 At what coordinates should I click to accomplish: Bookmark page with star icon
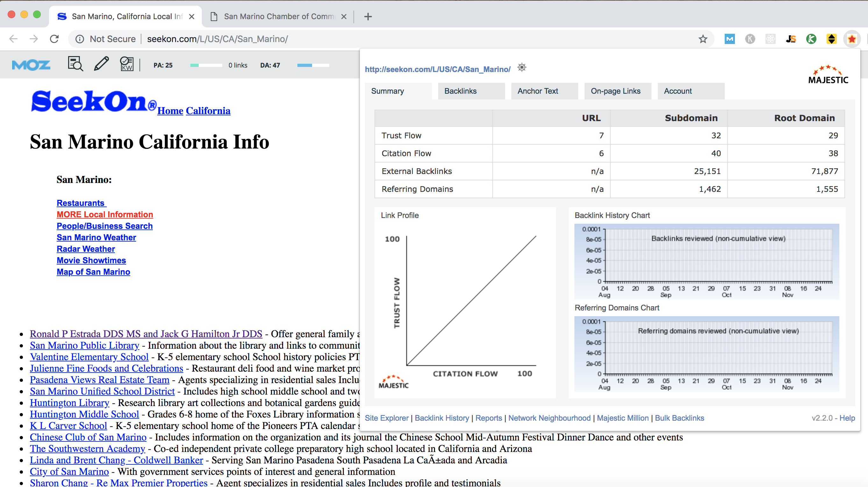coord(703,39)
